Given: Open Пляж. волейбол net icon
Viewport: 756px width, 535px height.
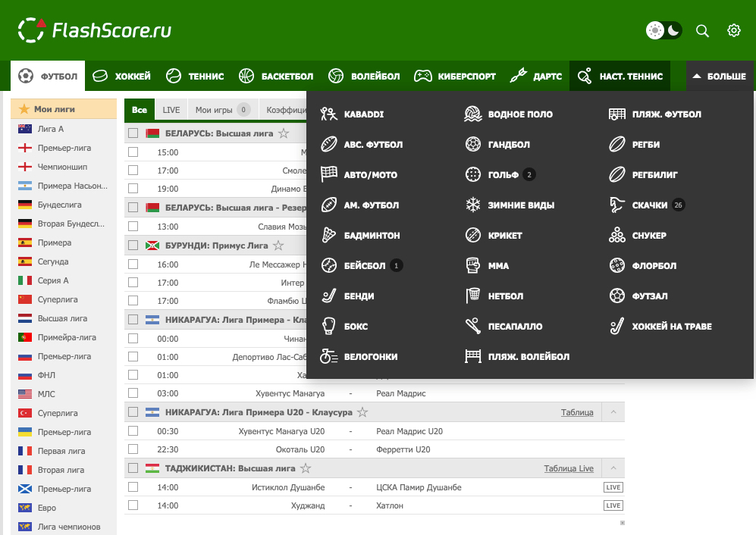Looking at the screenshot, I should click(x=473, y=357).
